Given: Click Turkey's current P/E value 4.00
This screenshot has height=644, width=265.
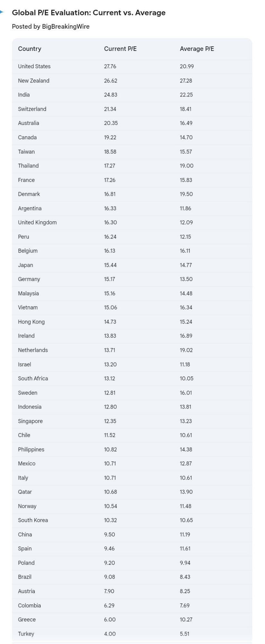Looking at the screenshot, I should pos(110,634).
